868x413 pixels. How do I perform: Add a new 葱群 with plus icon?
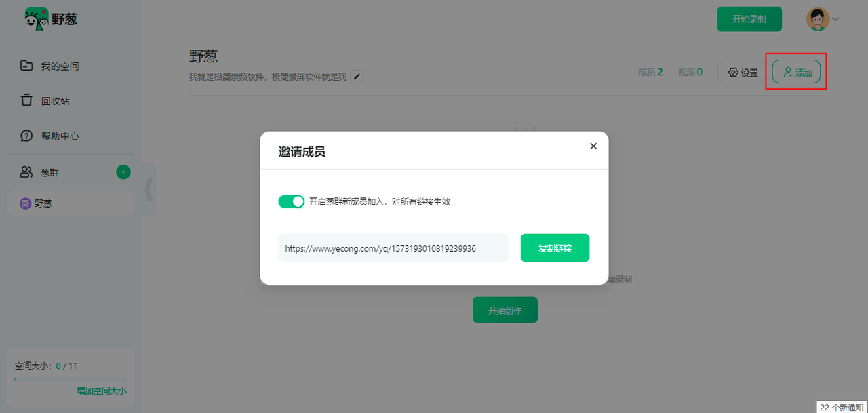tap(123, 172)
